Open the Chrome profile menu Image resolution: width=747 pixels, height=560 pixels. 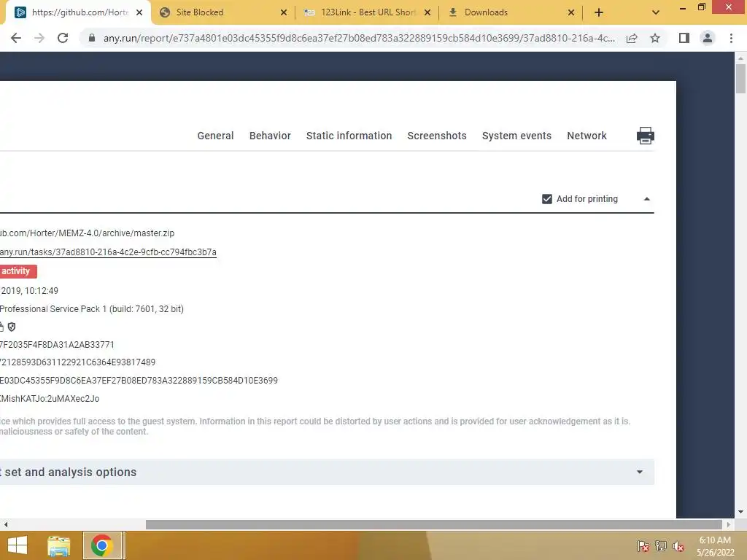click(x=708, y=38)
